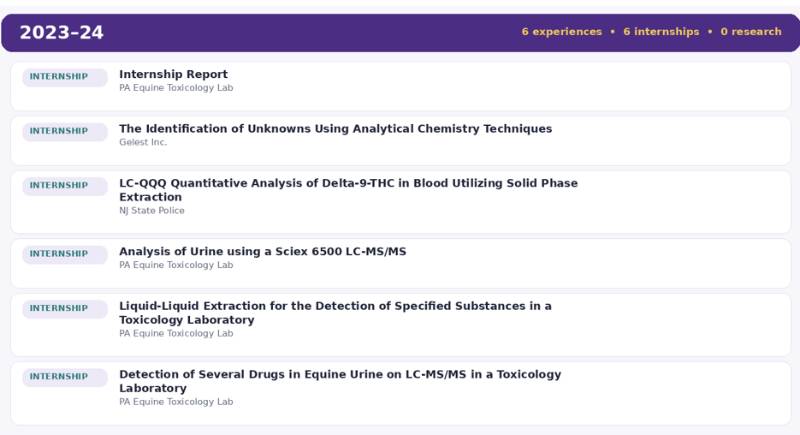Click PA Equine Toxicology Lab under Sciex entry
The width and height of the screenshot is (800, 435).
[x=176, y=265]
